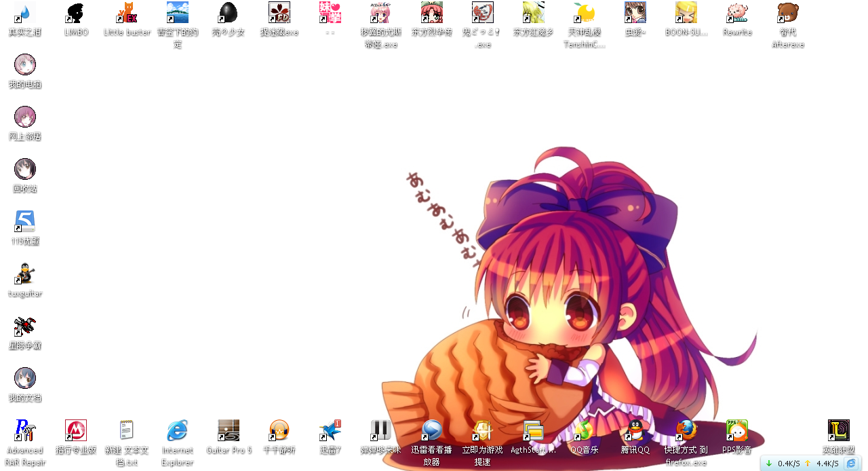Launch 提娅薇.exe shortcut

click(x=279, y=12)
